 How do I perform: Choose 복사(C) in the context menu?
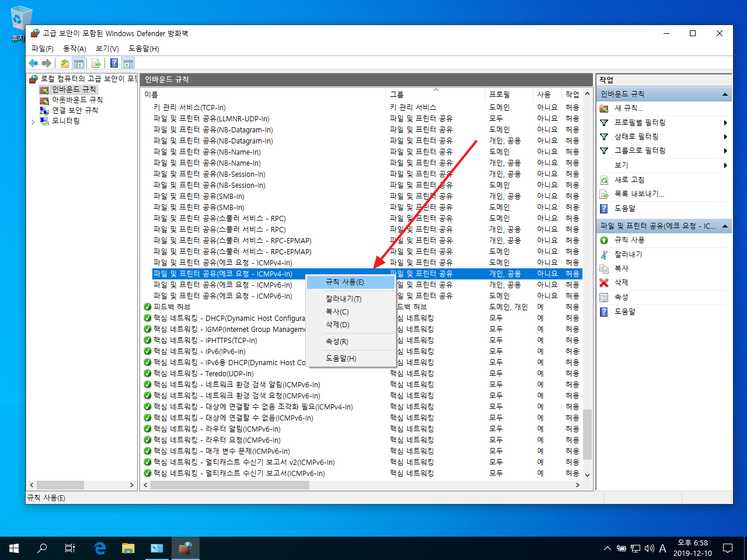click(351, 312)
